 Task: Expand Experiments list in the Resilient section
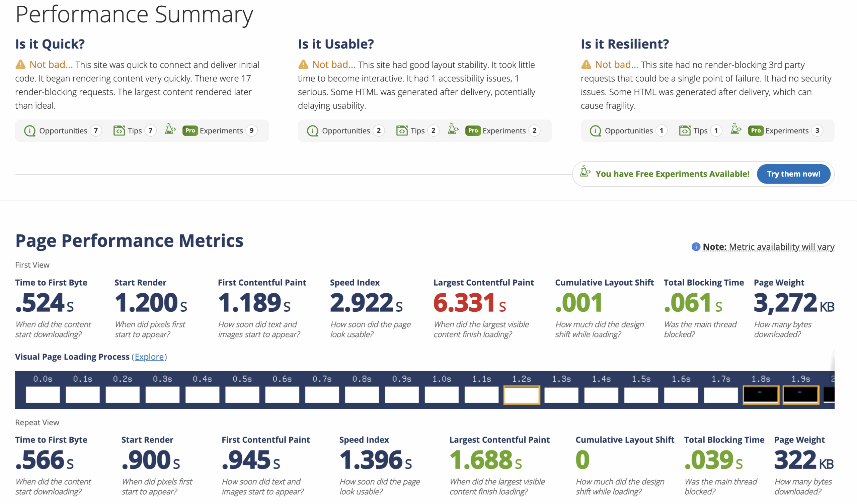point(787,130)
